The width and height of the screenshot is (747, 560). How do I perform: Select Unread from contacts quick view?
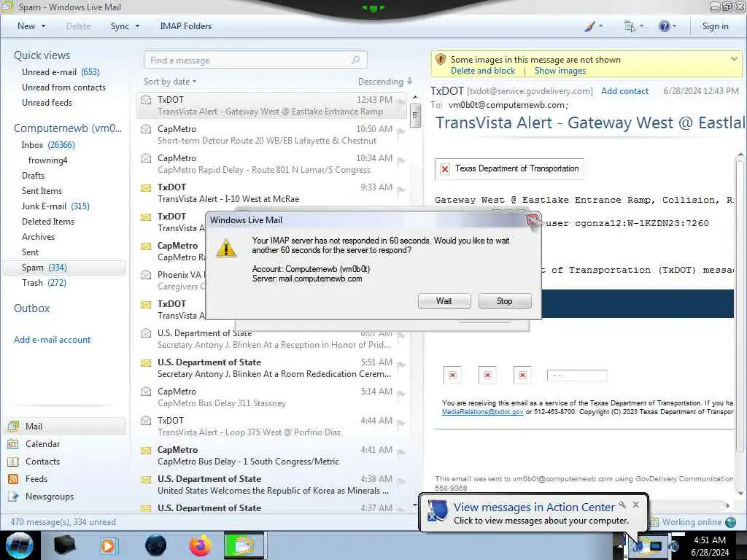coord(63,87)
